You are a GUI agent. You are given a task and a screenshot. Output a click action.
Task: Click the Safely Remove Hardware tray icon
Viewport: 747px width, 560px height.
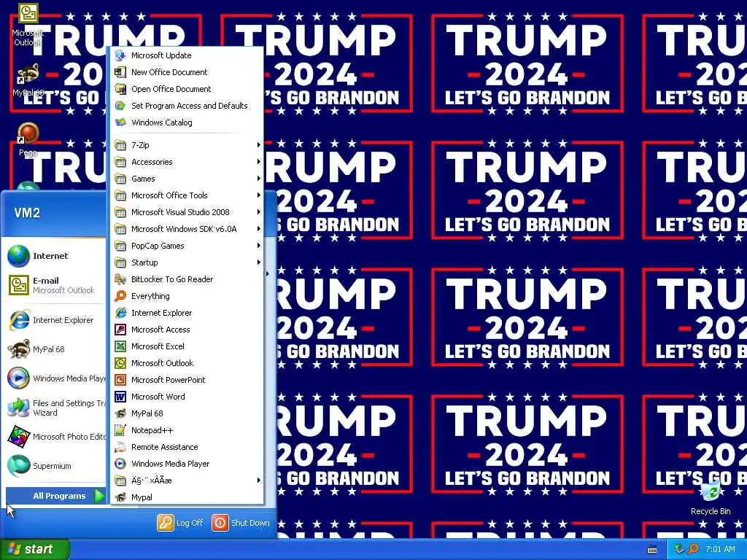point(679,549)
